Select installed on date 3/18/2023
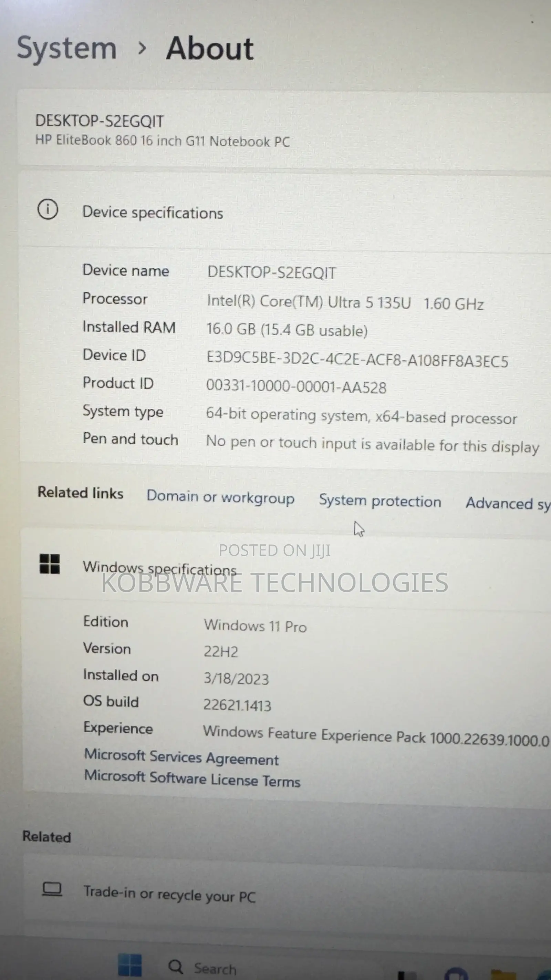 coord(236,679)
